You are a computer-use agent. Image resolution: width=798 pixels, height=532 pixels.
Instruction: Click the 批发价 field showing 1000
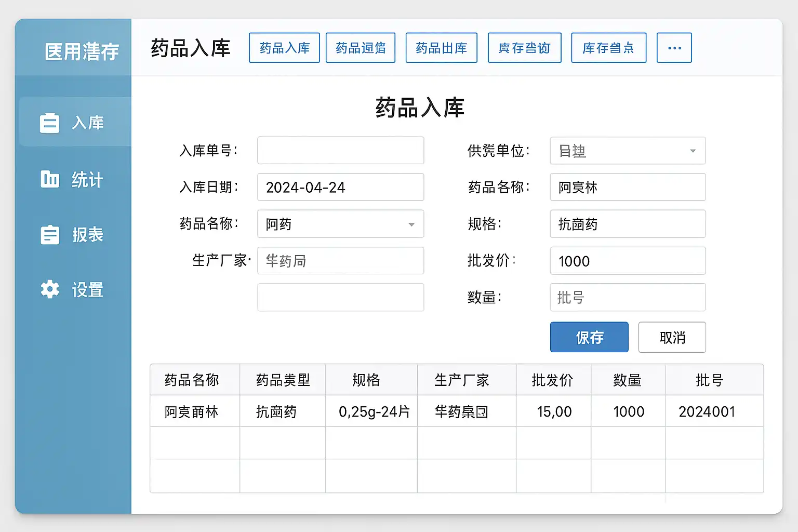[627, 261]
